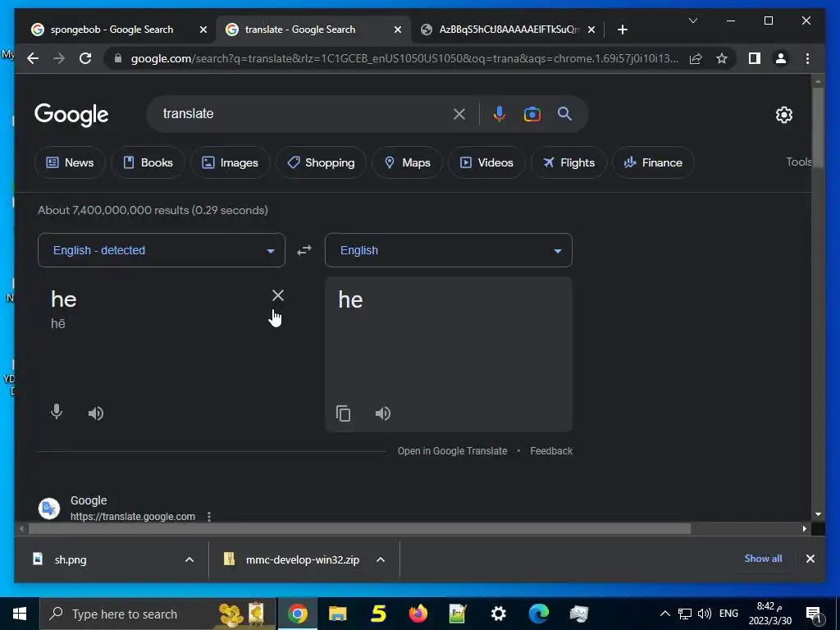Expand options for the sh.png download
Viewport: 840px width, 630px height.
189,559
